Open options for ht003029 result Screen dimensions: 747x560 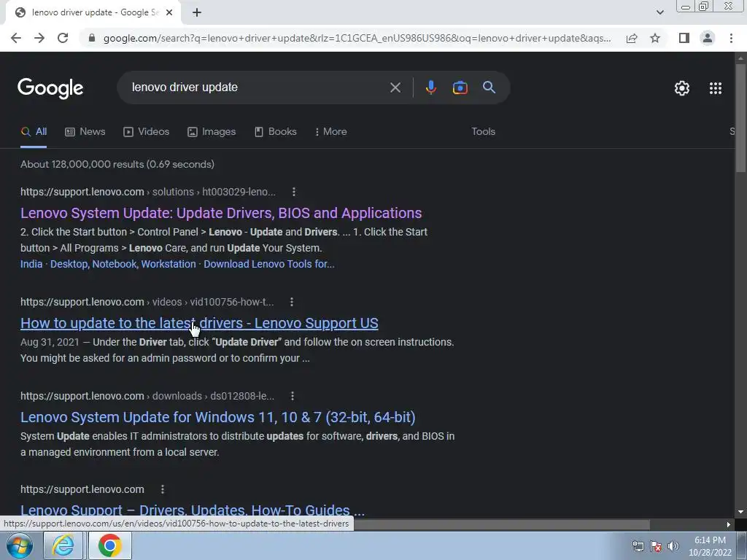coord(294,192)
